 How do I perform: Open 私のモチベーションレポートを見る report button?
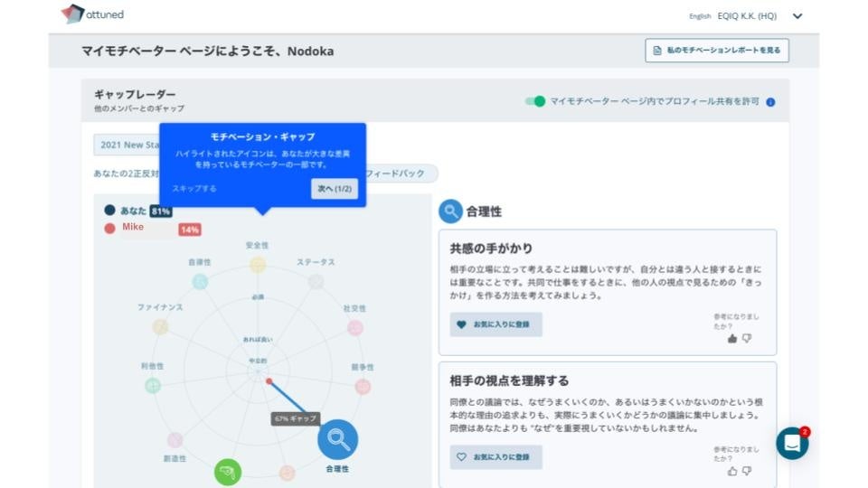coord(717,51)
